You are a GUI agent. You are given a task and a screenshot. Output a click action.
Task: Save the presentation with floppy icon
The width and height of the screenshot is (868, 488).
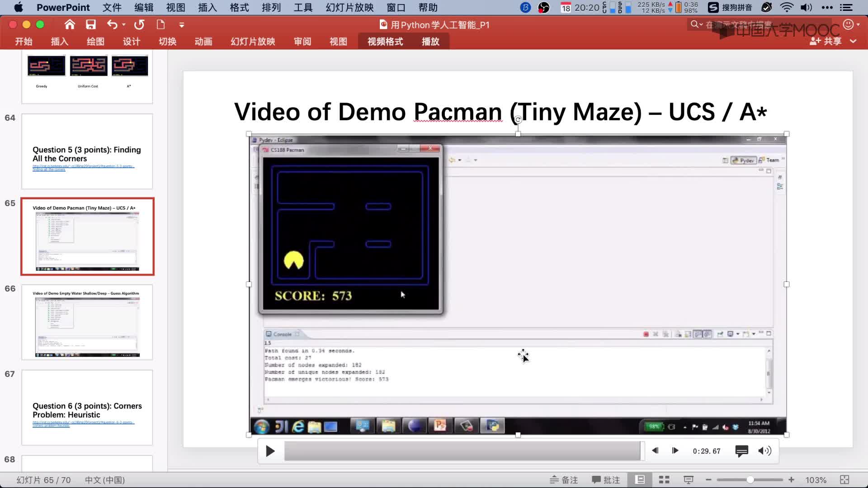coord(91,24)
